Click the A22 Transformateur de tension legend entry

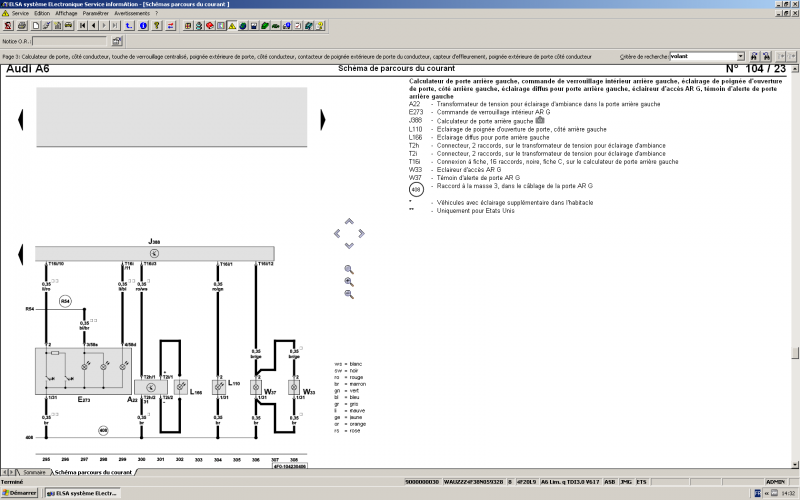(534, 104)
